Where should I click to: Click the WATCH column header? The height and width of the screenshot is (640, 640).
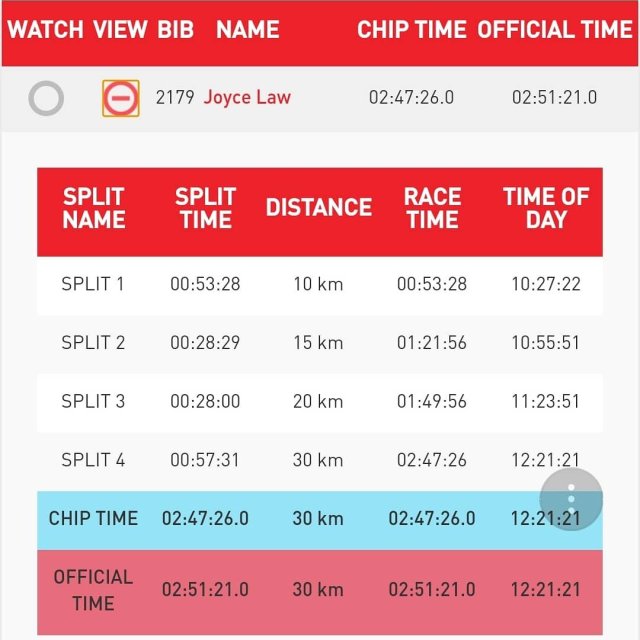pos(46,30)
